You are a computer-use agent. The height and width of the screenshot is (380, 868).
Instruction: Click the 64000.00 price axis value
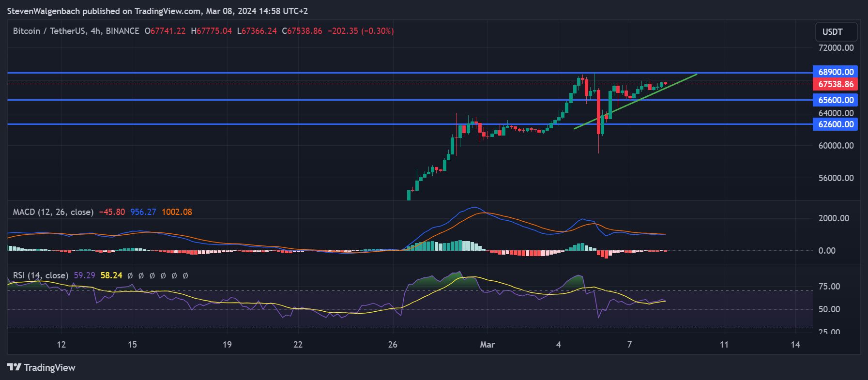click(836, 113)
